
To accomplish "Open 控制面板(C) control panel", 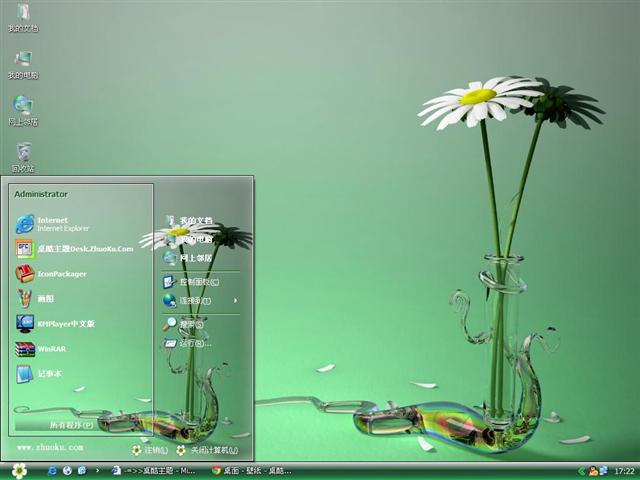I will point(191,282).
